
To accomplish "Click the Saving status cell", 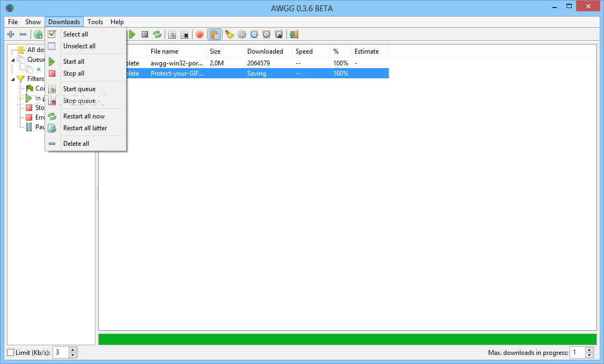I will (x=256, y=73).
